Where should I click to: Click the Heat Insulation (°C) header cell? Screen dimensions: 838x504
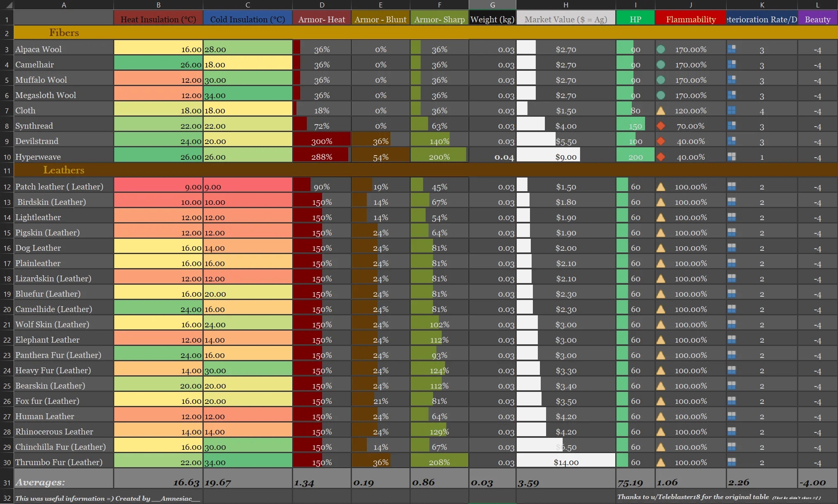(x=158, y=19)
